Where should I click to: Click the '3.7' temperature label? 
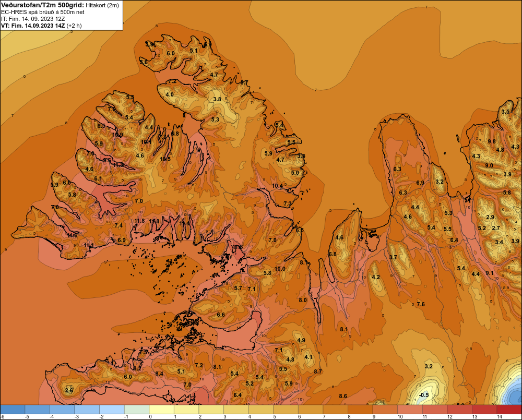[x=393, y=257]
